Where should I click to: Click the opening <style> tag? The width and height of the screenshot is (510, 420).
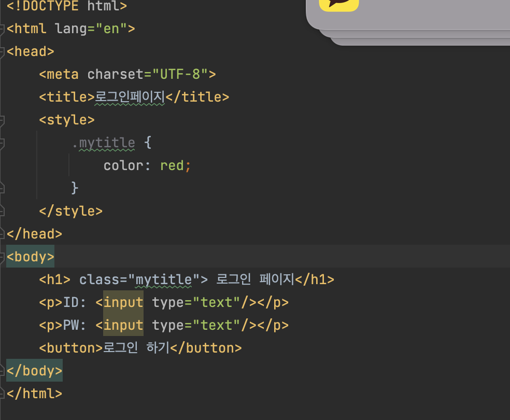(67, 120)
